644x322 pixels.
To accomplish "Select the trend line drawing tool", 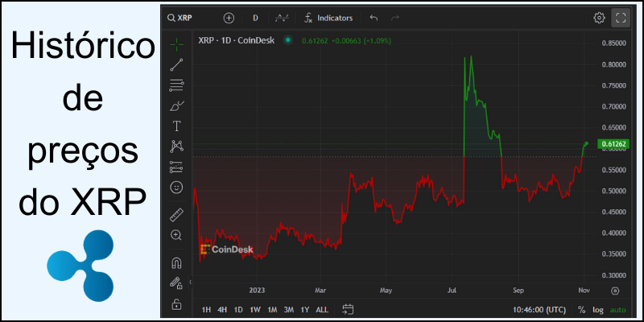I will coord(176,65).
